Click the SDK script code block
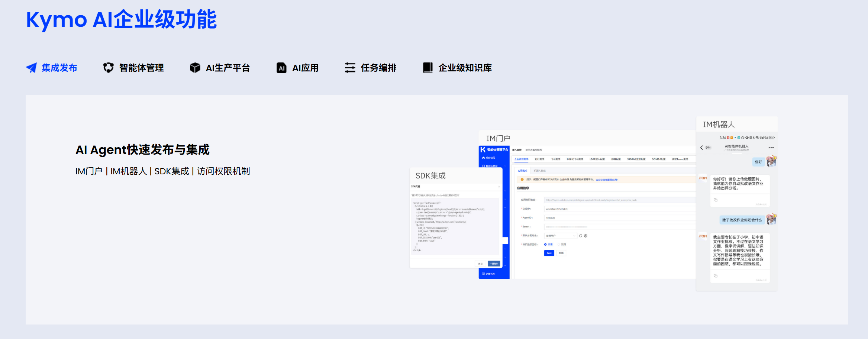 point(454,226)
